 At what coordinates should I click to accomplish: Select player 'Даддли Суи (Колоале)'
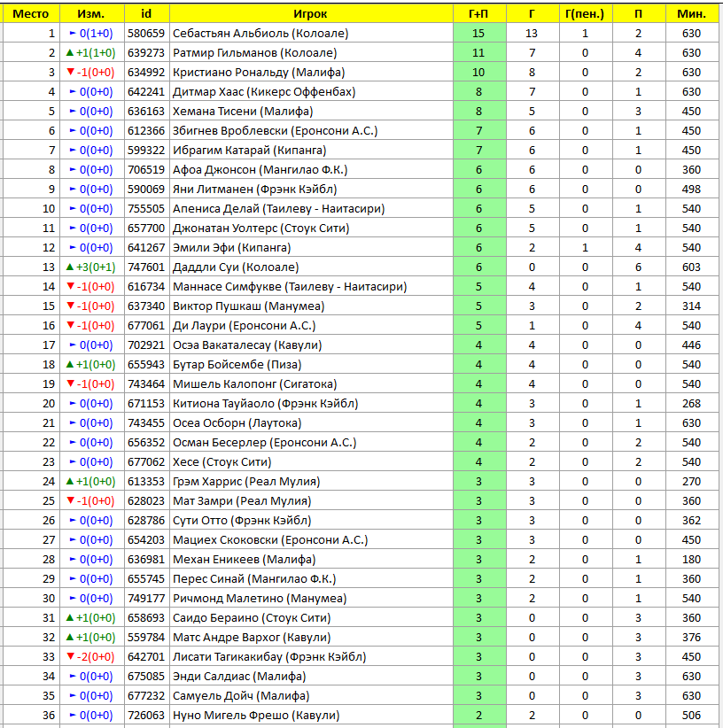pos(236,267)
